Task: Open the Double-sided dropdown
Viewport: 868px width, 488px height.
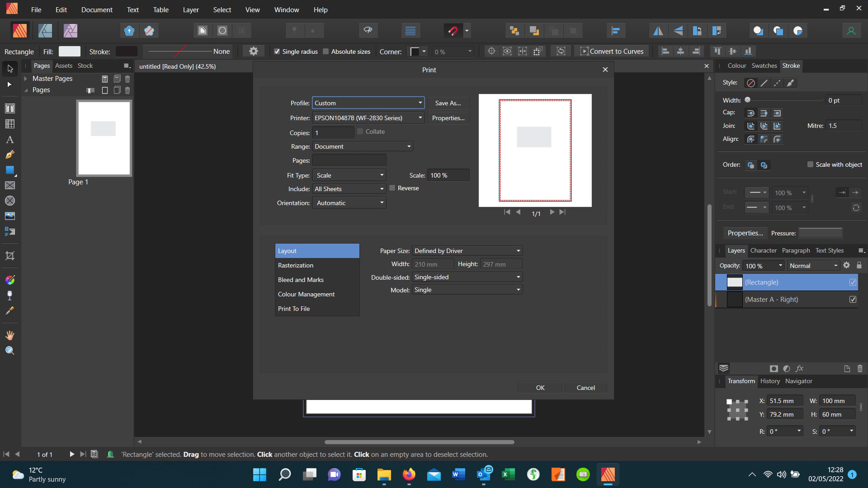Action: (x=467, y=277)
